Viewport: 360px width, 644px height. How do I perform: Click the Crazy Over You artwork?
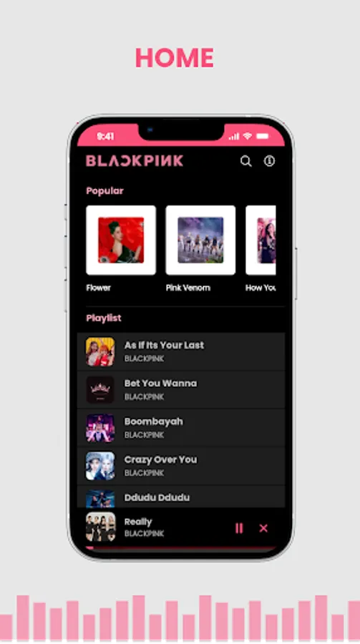pyautogui.click(x=100, y=466)
